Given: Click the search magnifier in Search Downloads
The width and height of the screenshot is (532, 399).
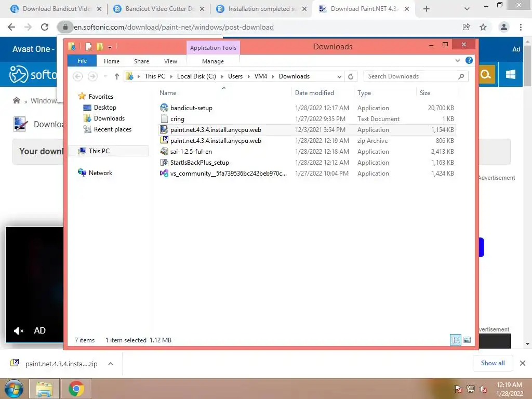Looking at the screenshot, I should tap(461, 76).
